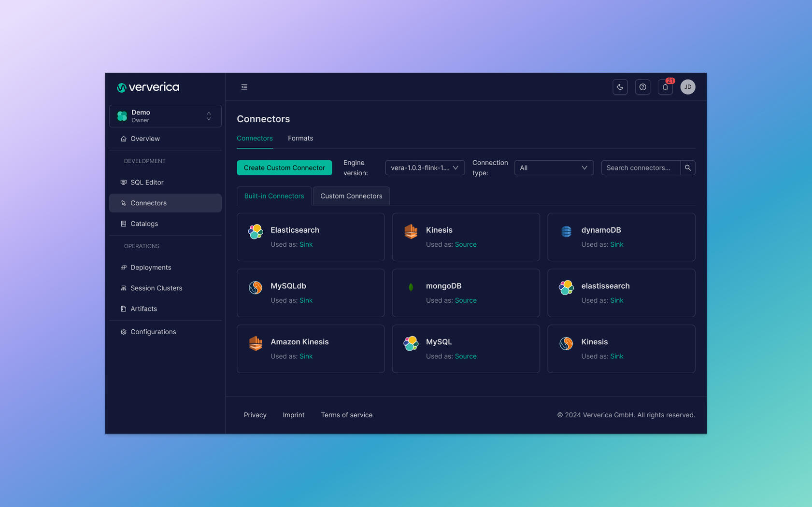Select the dynamoDB connector icon

566,232
